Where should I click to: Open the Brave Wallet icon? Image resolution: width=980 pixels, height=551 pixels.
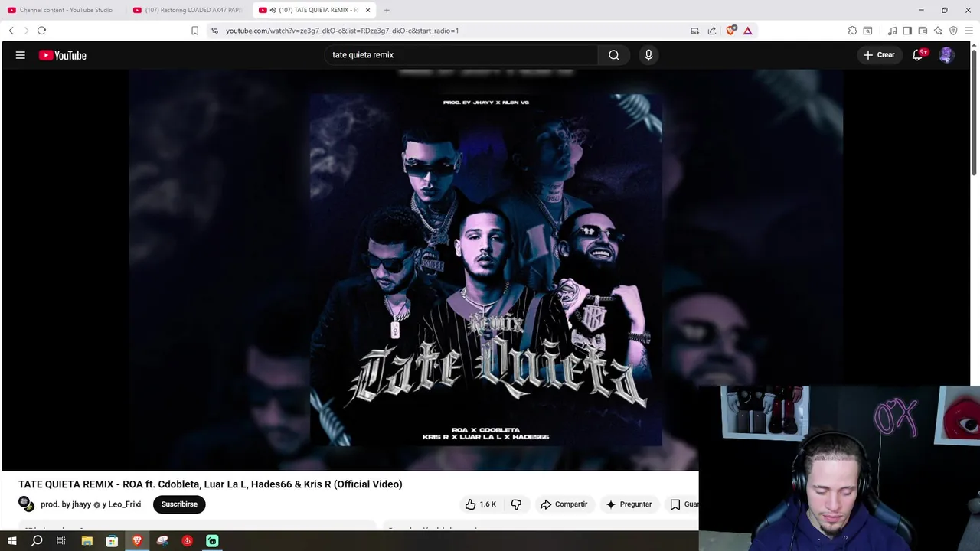pyautogui.click(x=923, y=31)
